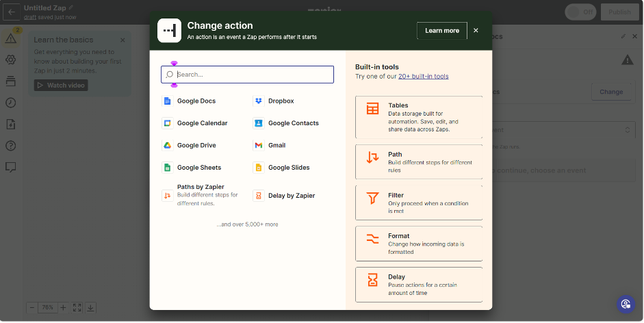Expand the event dropdown in side panel
The image size is (644, 323).
click(x=626, y=129)
